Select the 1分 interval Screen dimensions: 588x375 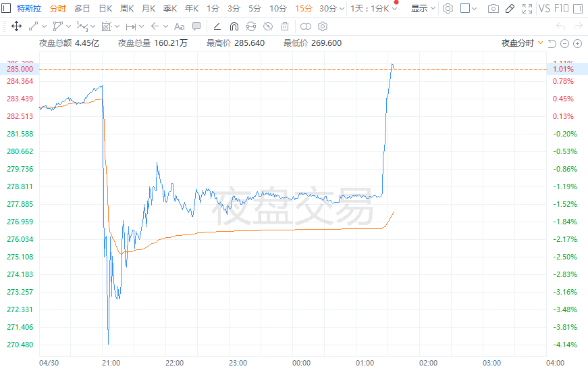click(213, 8)
